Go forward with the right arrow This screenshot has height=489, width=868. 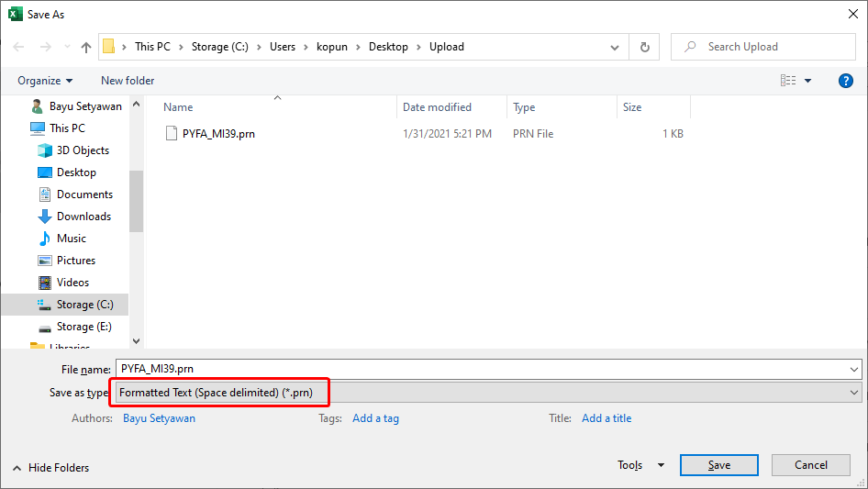pyautogui.click(x=45, y=47)
